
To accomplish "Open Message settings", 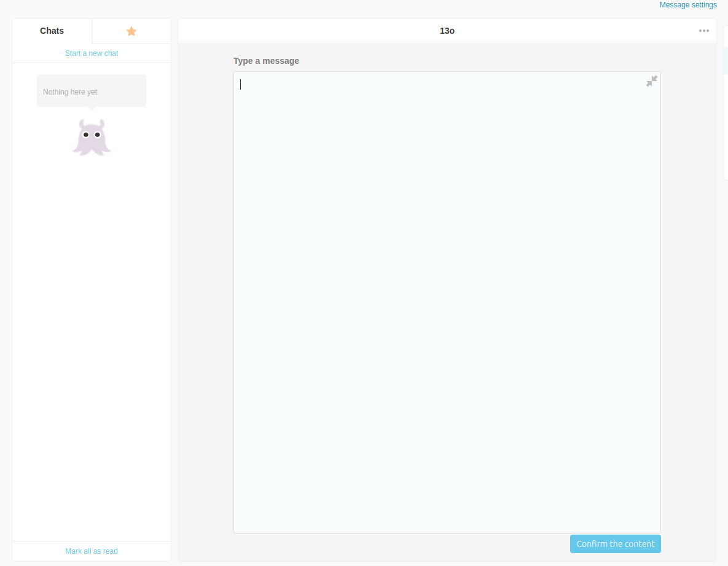I will click(687, 5).
